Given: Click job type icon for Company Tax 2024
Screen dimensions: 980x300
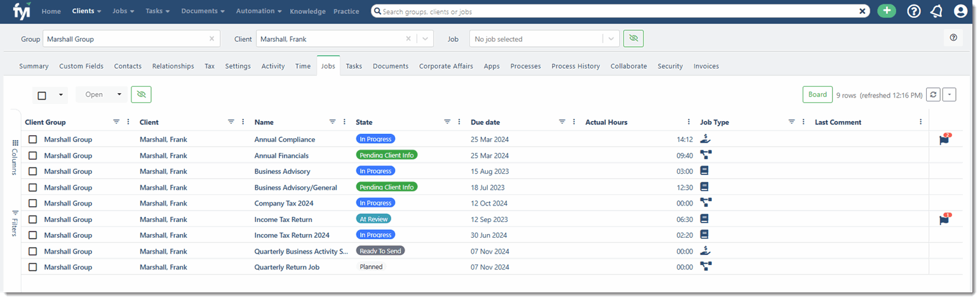Looking at the screenshot, I should (x=705, y=203).
